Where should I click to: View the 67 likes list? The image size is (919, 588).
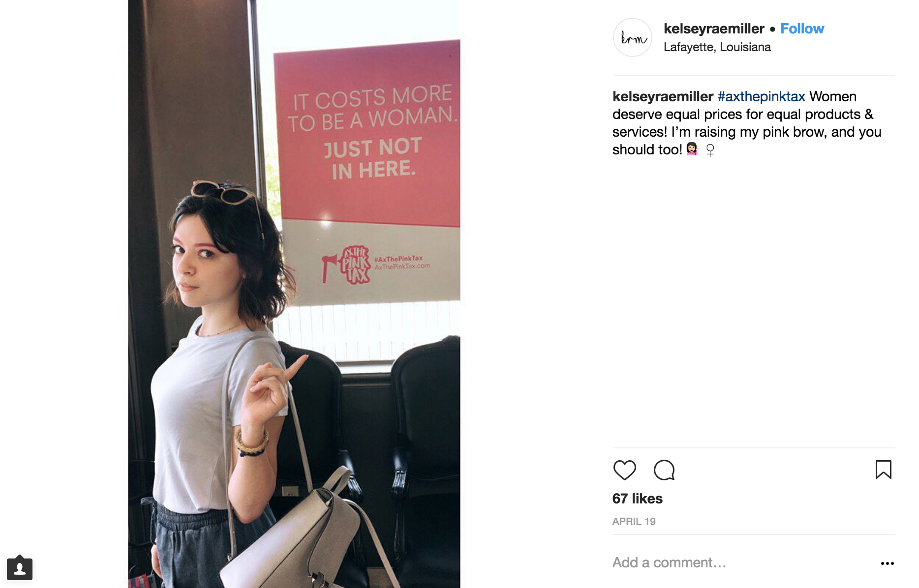637,499
